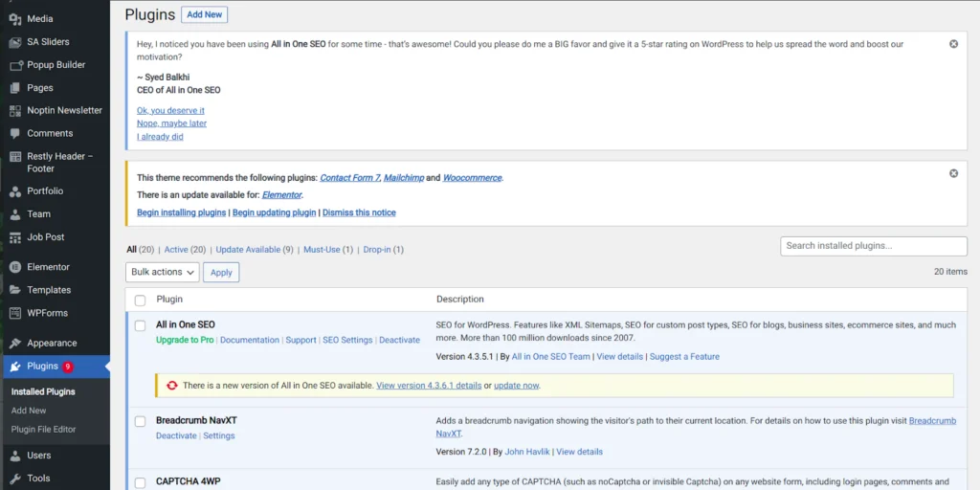This screenshot has height=490, width=980.
Task: Click the Plugins update count badge
Action: point(68,367)
